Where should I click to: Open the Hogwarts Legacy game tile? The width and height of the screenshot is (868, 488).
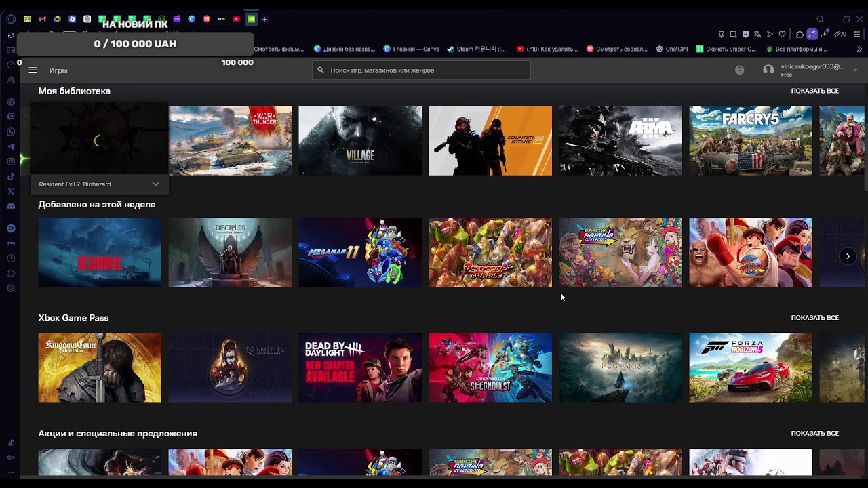click(x=620, y=367)
